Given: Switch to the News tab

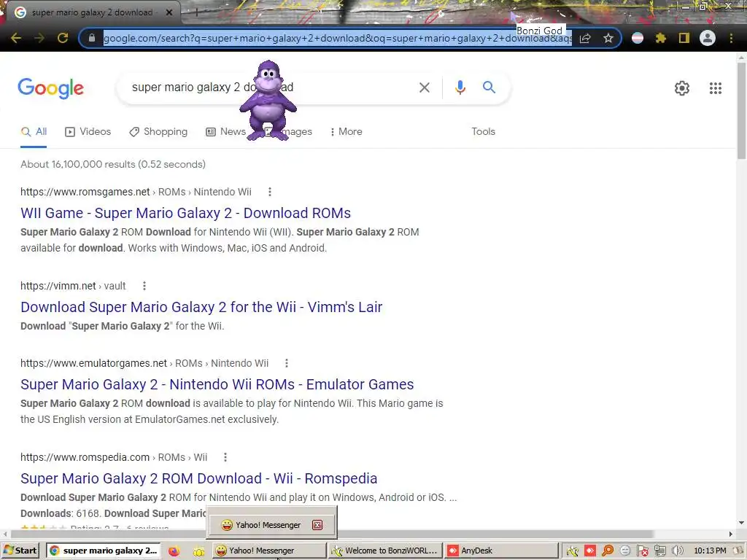Looking at the screenshot, I should 226,131.
